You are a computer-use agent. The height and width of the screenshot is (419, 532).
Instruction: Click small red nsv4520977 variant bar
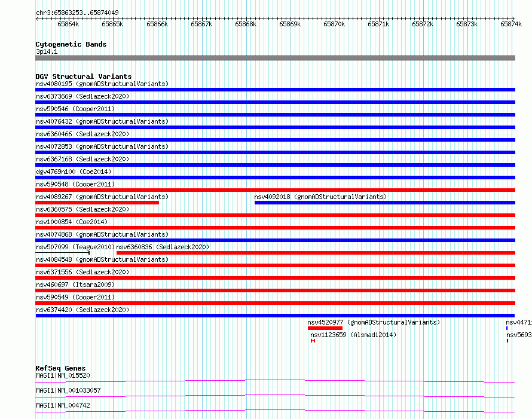tap(325, 328)
